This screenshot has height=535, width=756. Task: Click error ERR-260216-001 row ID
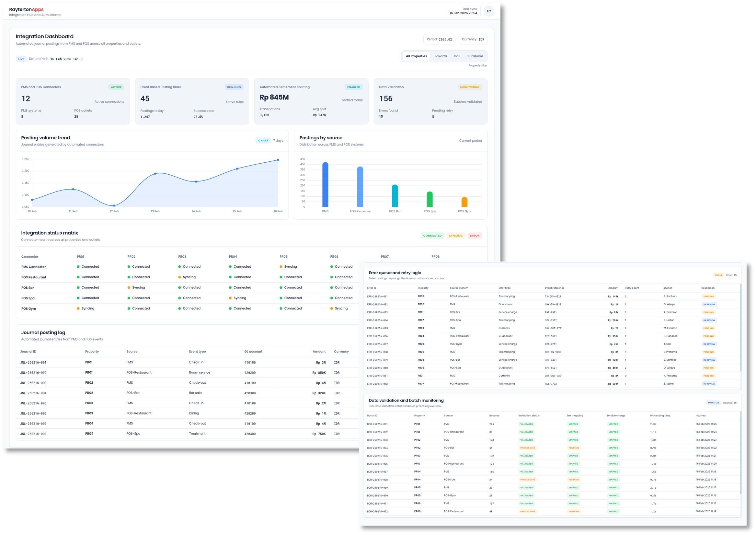(x=377, y=297)
